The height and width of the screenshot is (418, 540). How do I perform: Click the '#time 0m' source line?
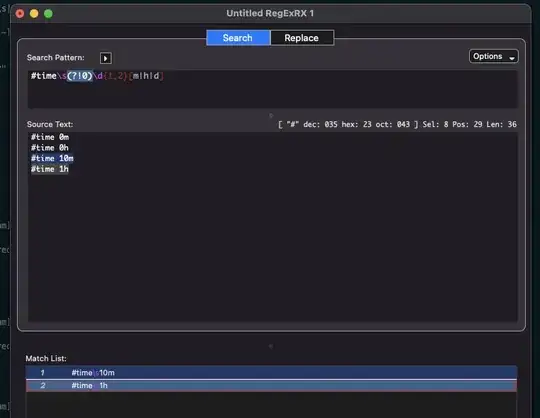pos(50,137)
